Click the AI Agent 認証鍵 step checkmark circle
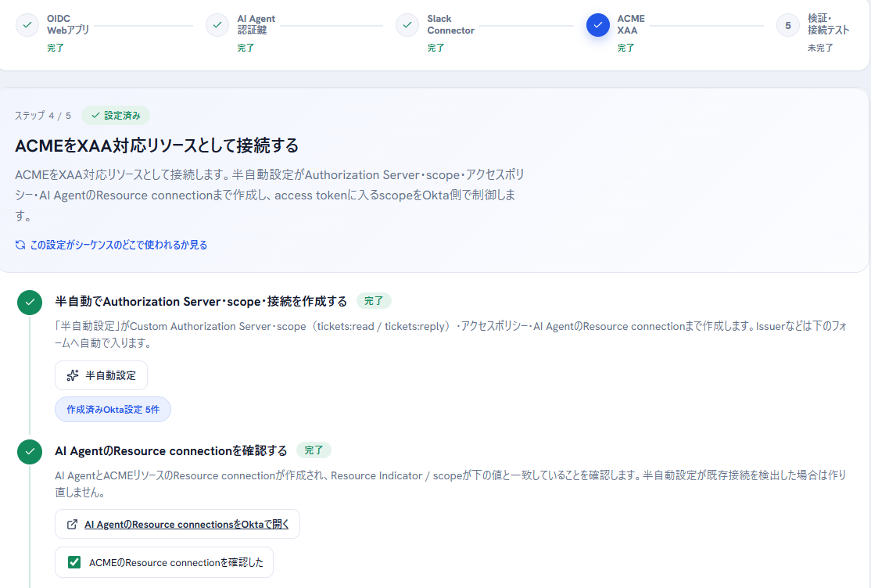871x588 pixels. [217, 25]
